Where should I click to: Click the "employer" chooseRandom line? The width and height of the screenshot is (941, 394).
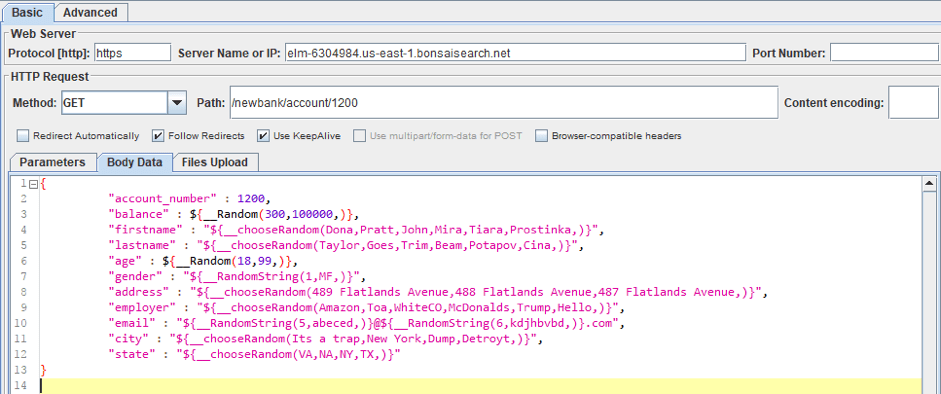(x=367, y=308)
